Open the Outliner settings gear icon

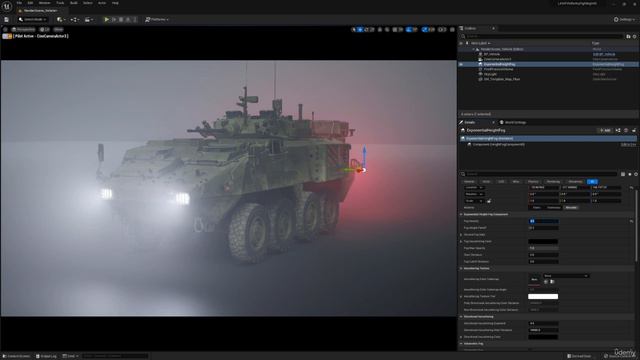click(635, 36)
